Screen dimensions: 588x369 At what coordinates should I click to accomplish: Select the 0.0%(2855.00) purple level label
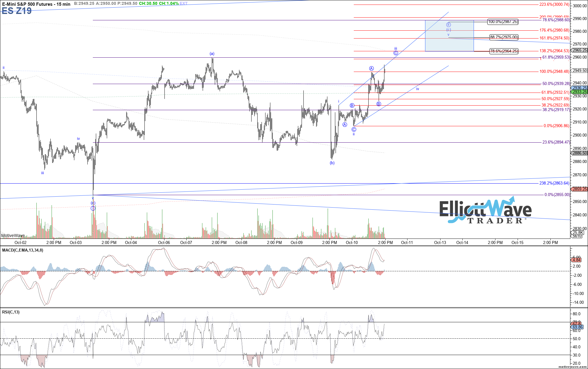(557, 195)
